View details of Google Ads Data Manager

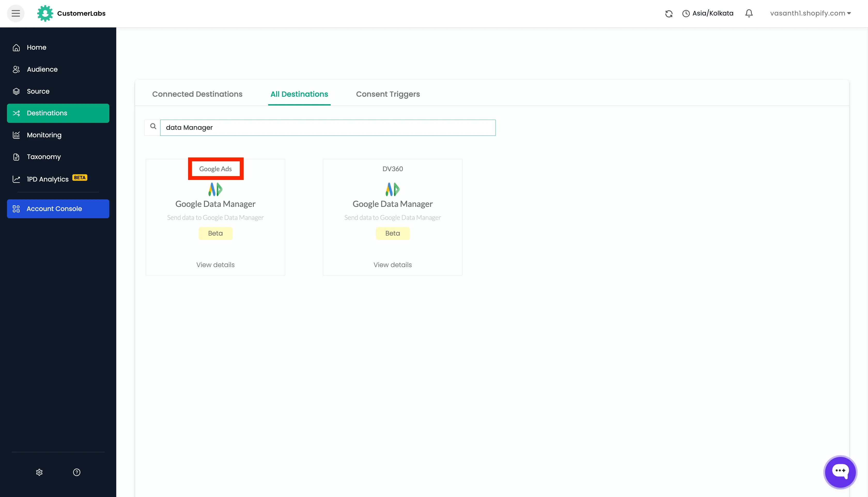(215, 265)
